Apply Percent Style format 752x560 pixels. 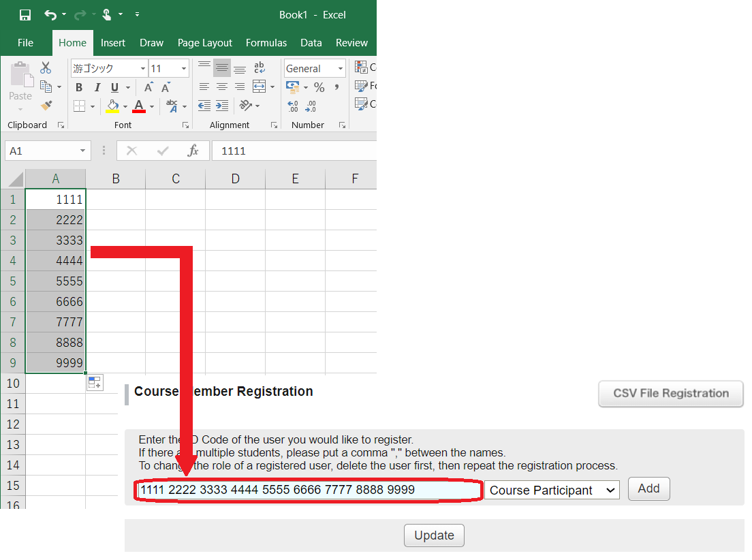(x=319, y=87)
